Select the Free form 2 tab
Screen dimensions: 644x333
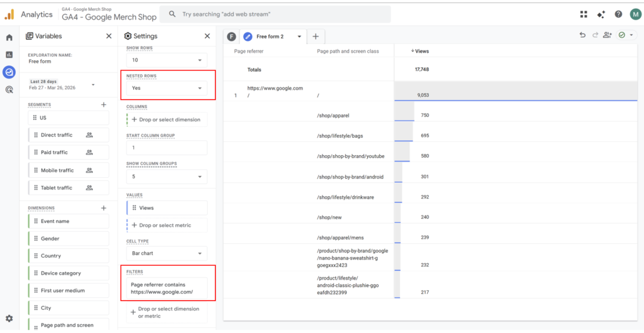(x=270, y=36)
